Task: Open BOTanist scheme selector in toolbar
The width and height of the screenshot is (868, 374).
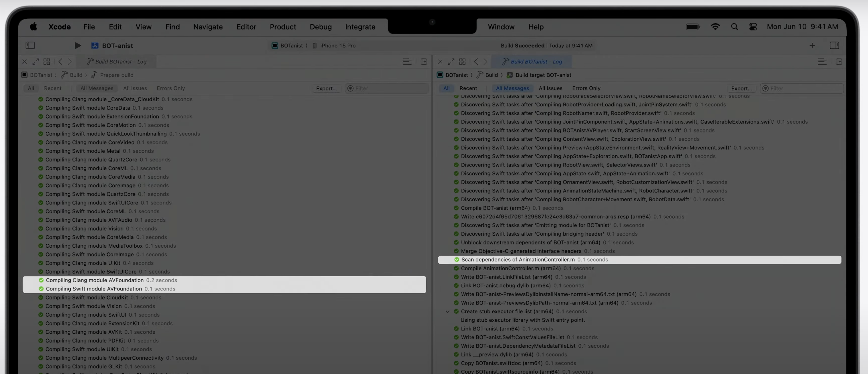Action: click(x=291, y=45)
